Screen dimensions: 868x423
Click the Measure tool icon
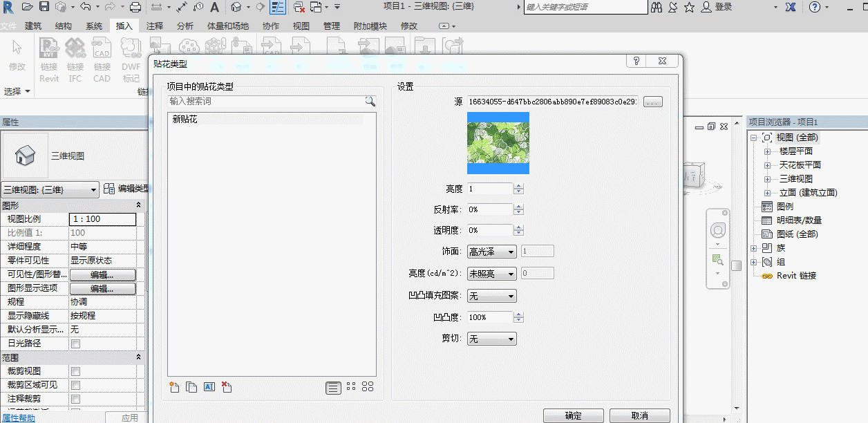[x=156, y=7]
